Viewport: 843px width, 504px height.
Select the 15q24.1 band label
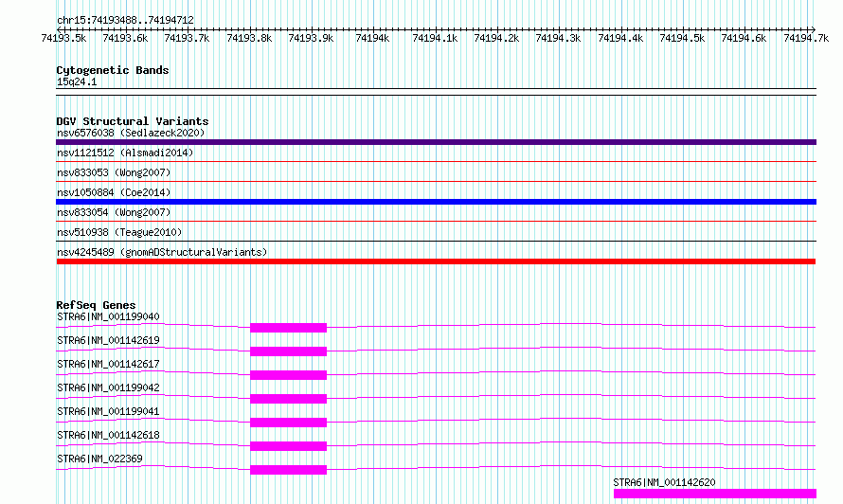(x=77, y=81)
